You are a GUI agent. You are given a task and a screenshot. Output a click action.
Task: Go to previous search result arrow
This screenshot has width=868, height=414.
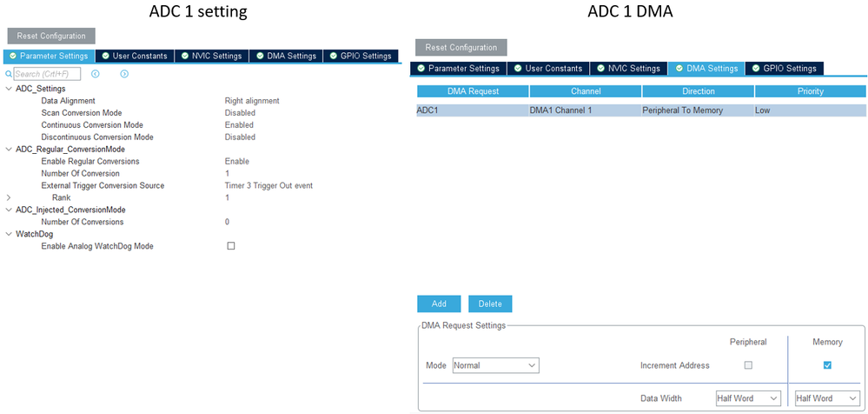click(x=96, y=74)
